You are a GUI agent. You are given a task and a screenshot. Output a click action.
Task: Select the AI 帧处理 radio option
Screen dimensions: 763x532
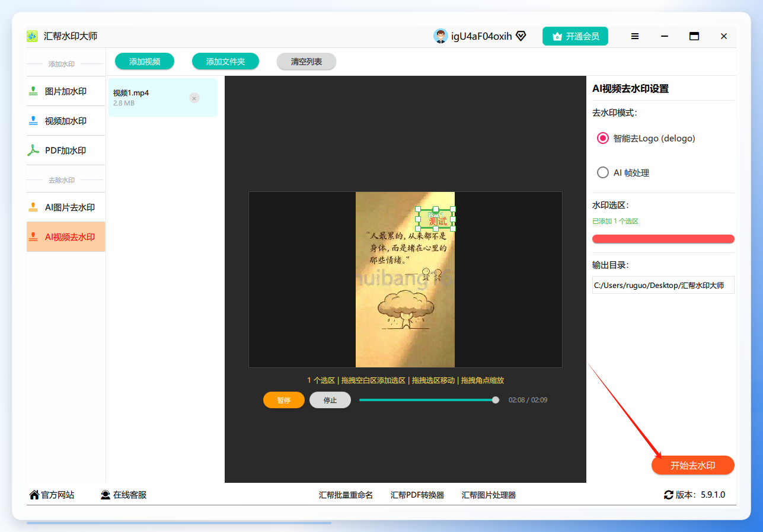pyautogui.click(x=603, y=172)
